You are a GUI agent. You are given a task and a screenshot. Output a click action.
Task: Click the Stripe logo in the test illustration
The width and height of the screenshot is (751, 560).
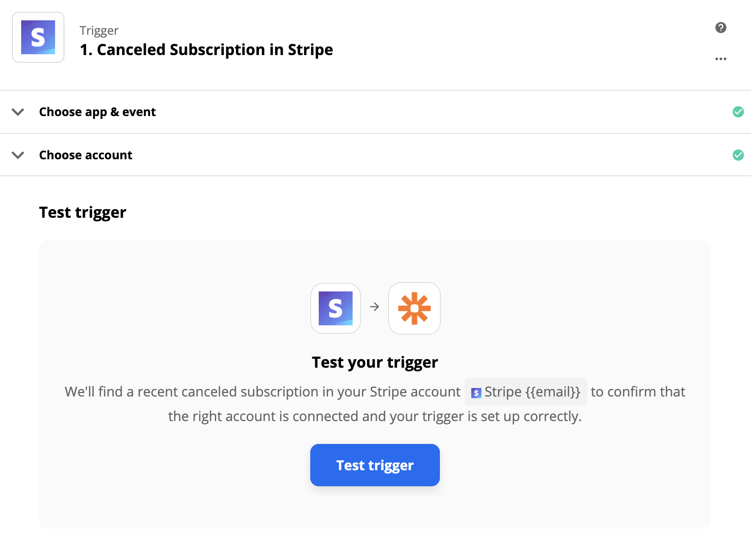point(335,308)
